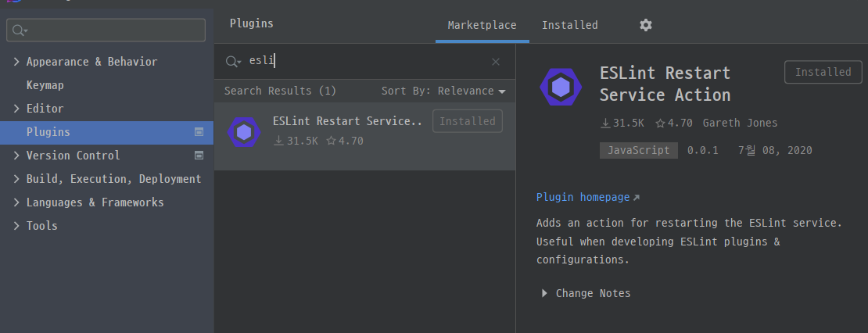Expand the Tools settings group
The width and height of the screenshot is (868, 333).
pyautogui.click(x=16, y=226)
